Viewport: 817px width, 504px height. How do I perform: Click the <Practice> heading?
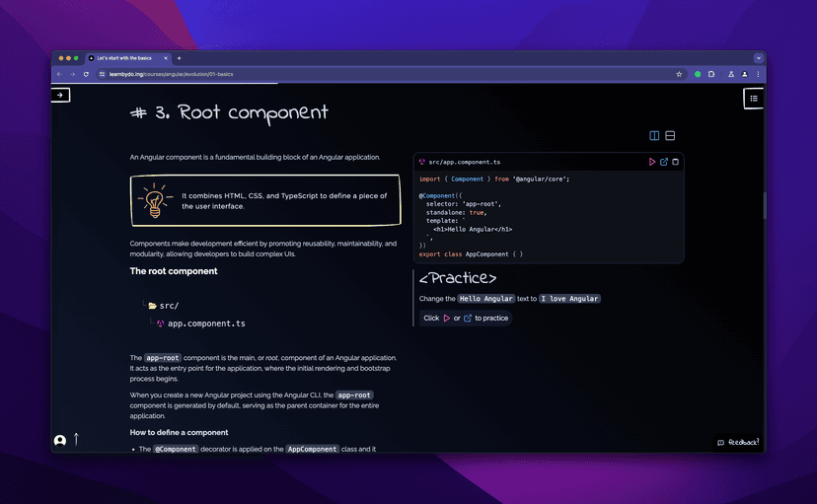[458, 278]
